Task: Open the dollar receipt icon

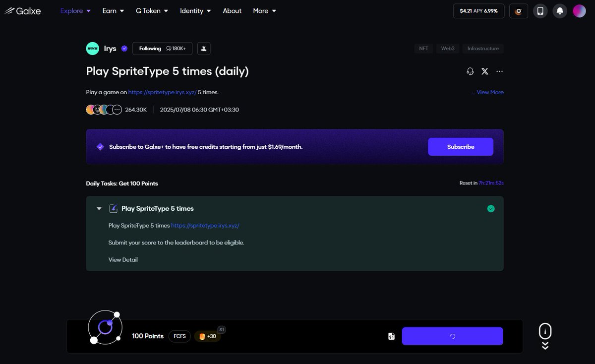Action: point(391,336)
